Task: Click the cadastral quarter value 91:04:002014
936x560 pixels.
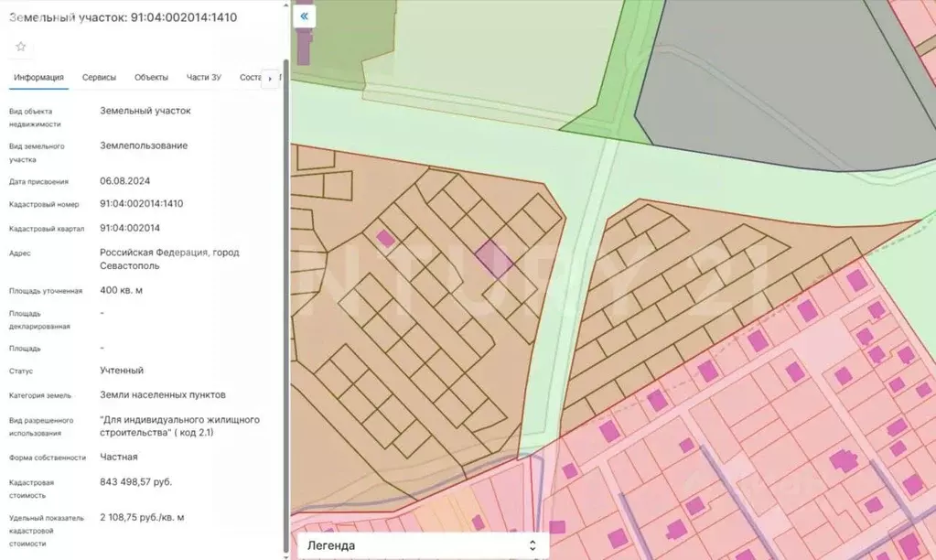Action: [x=130, y=228]
